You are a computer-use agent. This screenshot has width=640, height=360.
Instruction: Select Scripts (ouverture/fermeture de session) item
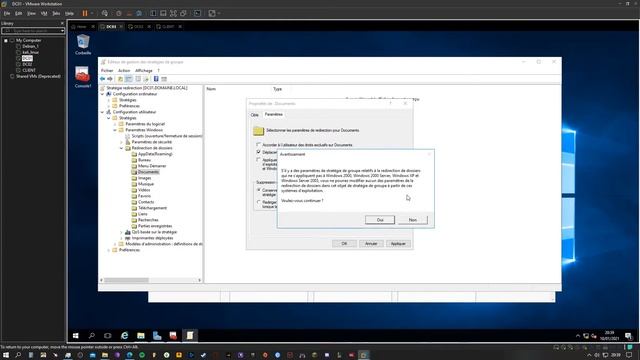167,136
